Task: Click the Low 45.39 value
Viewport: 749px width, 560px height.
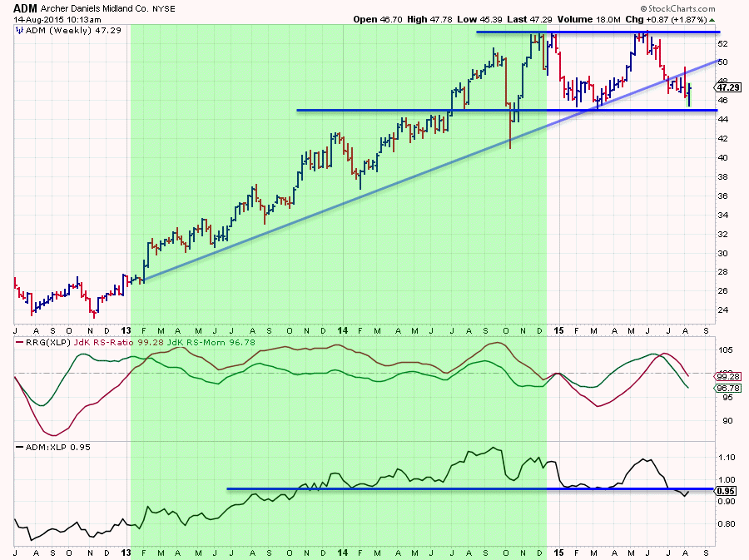Action: point(480,20)
